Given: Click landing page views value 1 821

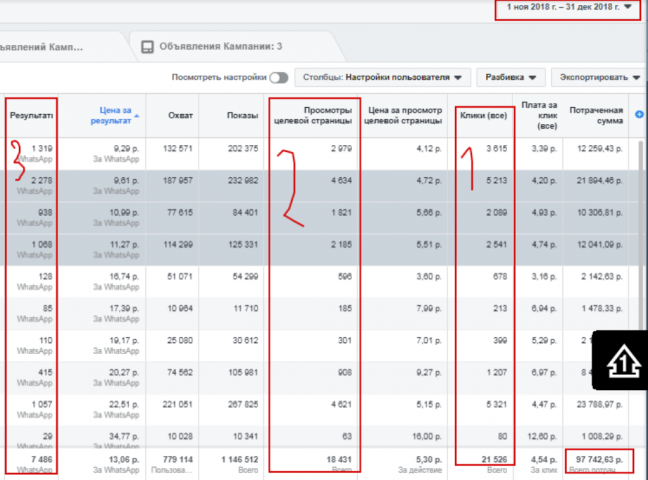Looking at the screenshot, I should (x=341, y=213).
